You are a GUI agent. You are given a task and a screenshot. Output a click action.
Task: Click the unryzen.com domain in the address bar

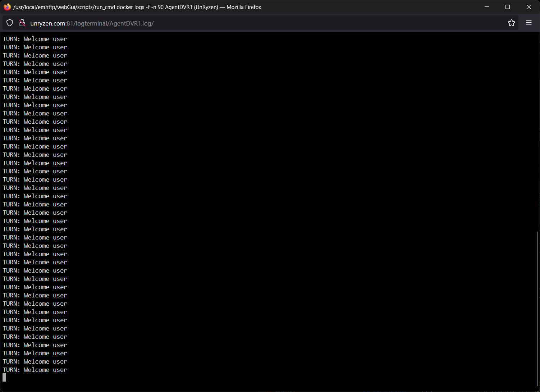47,23
